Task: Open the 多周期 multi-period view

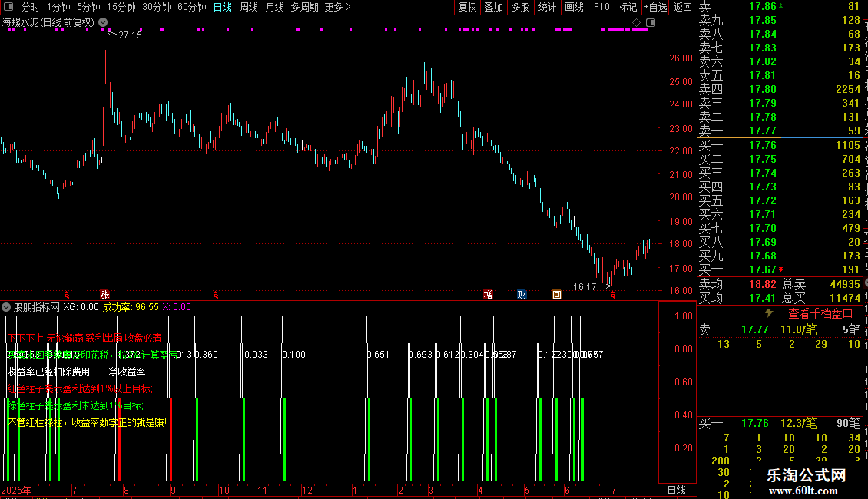Action: click(304, 7)
